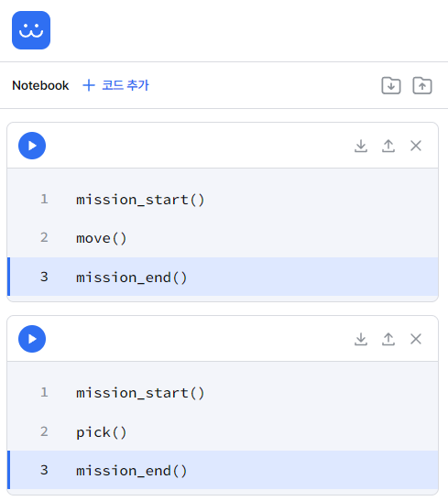Click the blue smiley face app logo

click(x=31, y=30)
